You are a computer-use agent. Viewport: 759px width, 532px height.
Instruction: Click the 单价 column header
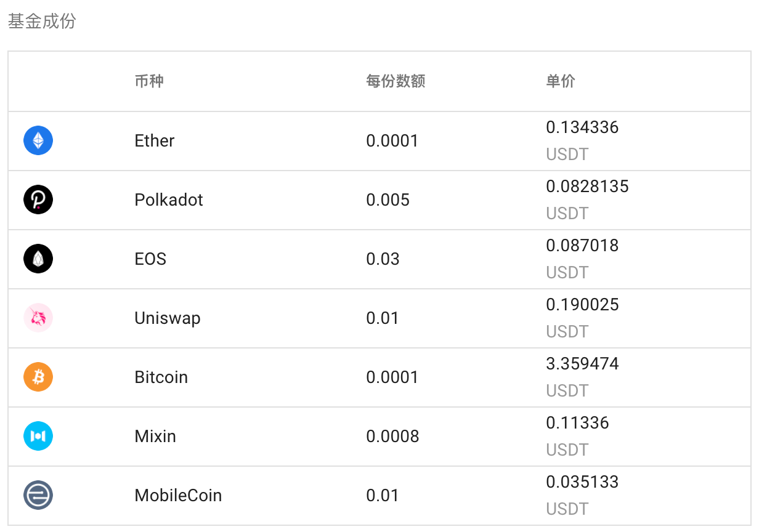point(561,81)
